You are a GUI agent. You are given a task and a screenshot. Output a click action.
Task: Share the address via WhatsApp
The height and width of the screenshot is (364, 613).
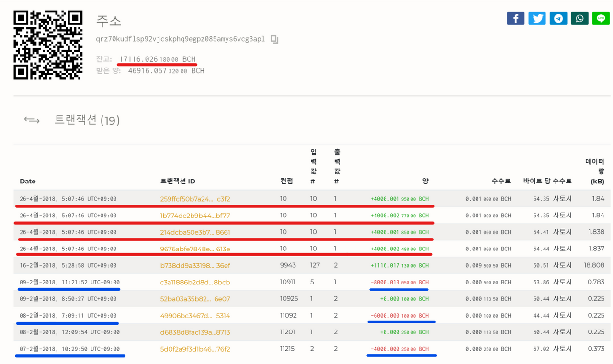(579, 19)
